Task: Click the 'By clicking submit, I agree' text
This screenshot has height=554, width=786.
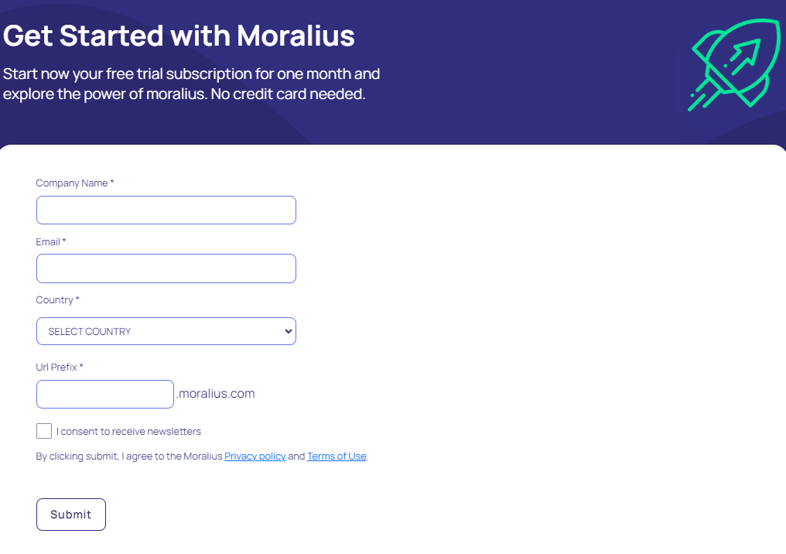Action: (x=129, y=456)
